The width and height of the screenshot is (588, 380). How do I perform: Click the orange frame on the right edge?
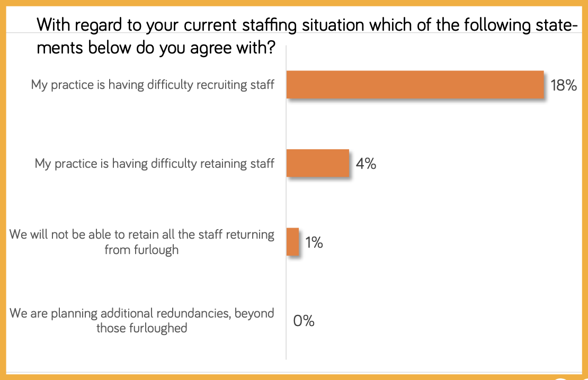pos(585,191)
